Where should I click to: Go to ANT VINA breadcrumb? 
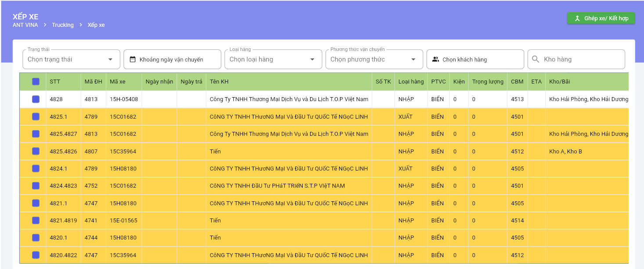(25, 25)
